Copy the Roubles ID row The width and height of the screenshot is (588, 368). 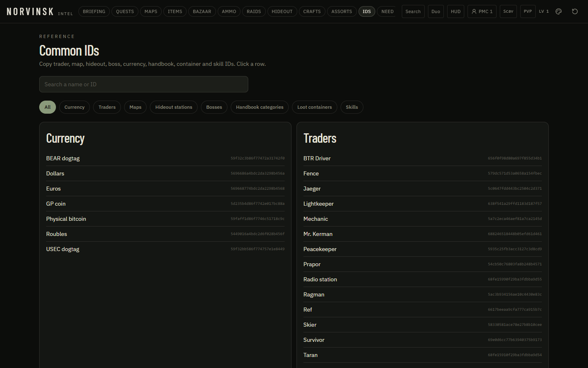[165, 234]
